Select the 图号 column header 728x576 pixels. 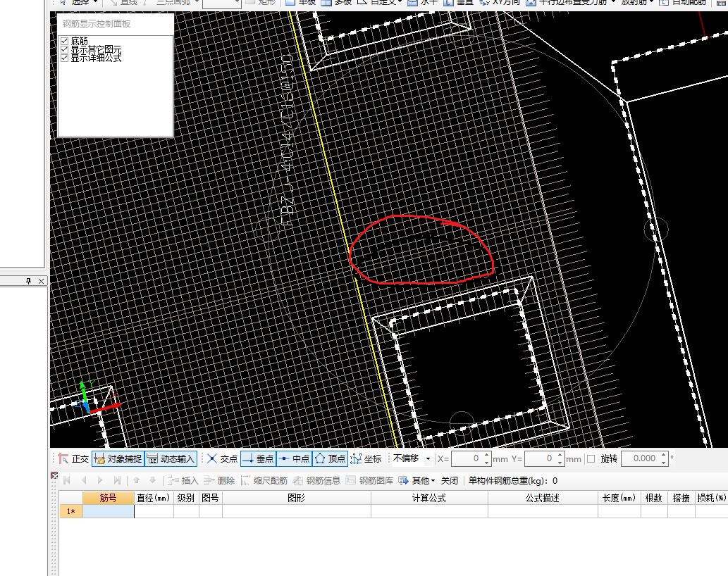[x=210, y=498]
